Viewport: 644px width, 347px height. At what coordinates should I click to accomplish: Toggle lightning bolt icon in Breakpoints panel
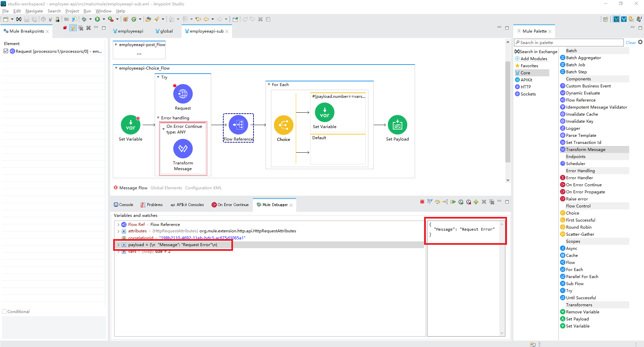click(x=73, y=28)
